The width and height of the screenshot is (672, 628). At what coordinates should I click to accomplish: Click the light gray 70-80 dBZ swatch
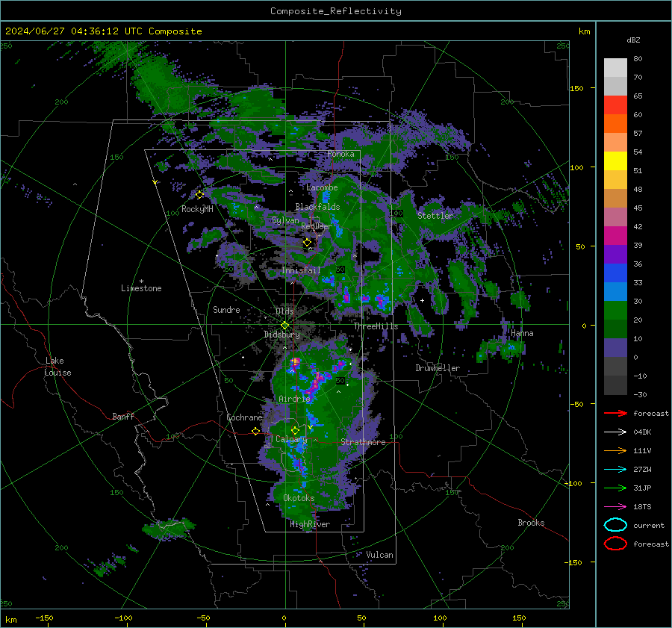pos(615,68)
